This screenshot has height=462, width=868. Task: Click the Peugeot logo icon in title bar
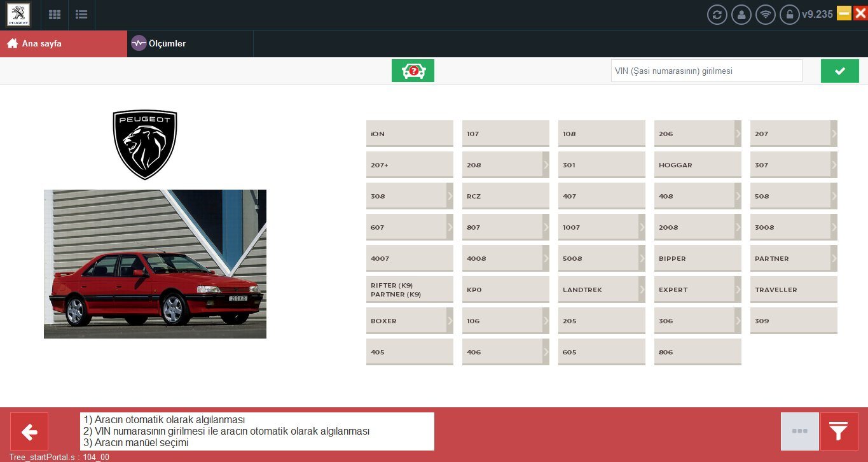(18, 14)
